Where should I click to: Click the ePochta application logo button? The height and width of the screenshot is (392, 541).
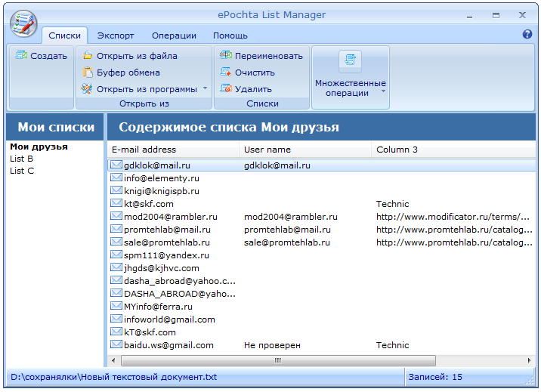tap(23, 23)
